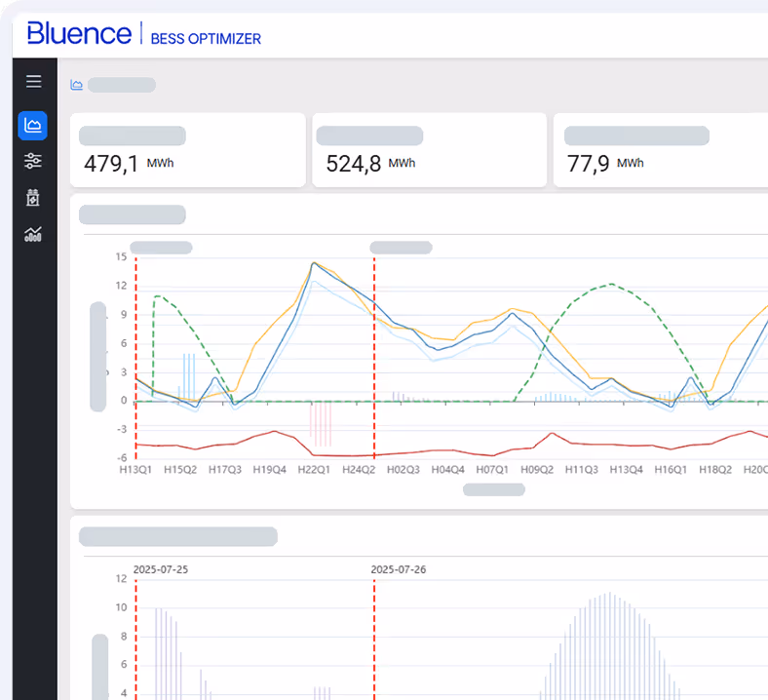The height and width of the screenshot is (700, 768).
Task: Click the H22Q1 axis label
Action: pyautogui.click(x=314, y=470)
